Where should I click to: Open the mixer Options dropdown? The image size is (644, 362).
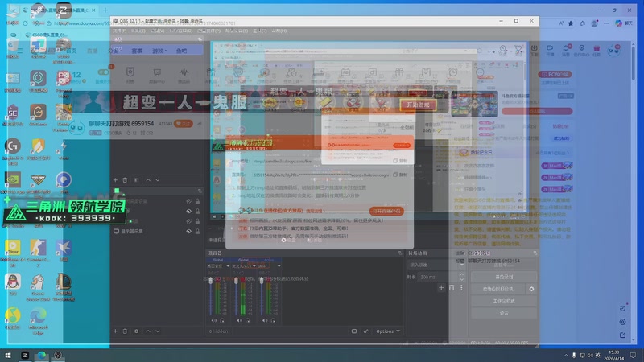click(388, 331)
